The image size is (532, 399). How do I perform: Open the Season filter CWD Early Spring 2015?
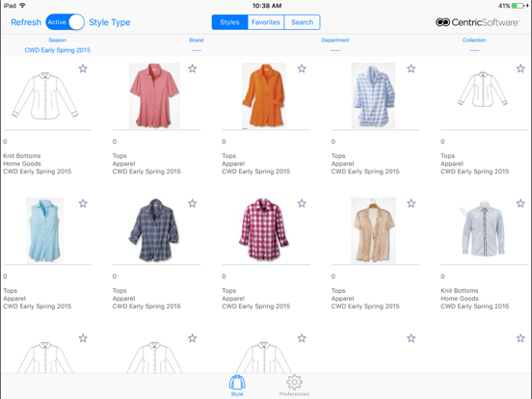(x=57, y=50)
